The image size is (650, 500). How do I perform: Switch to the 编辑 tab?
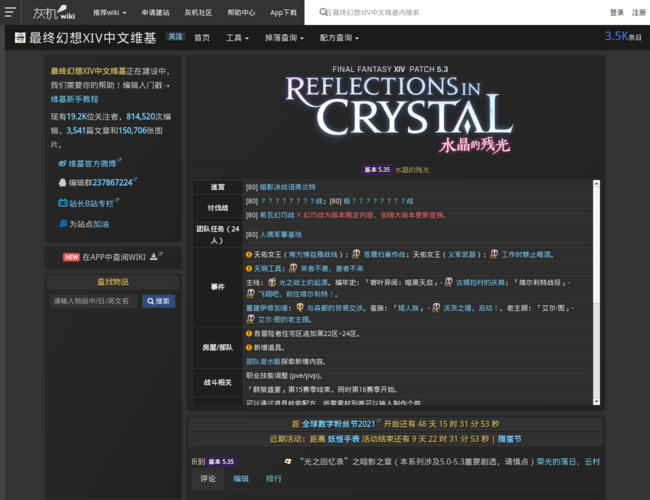pos(241,479)
